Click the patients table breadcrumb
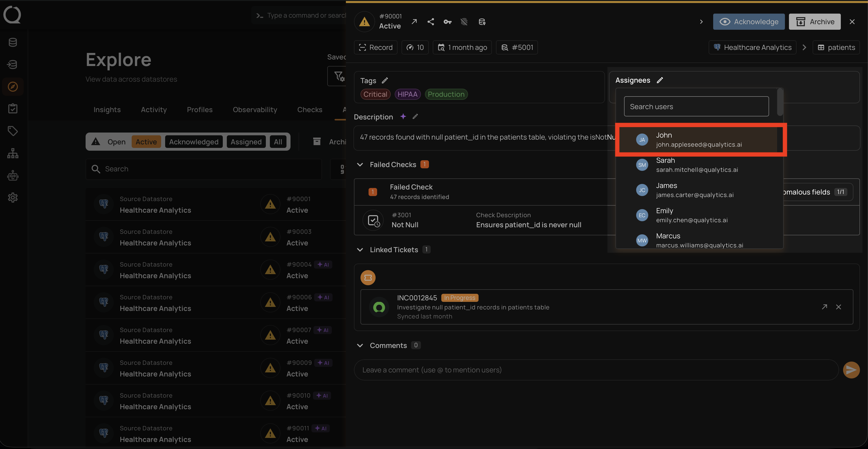This screenshot has width=868, height=449. 836,48
